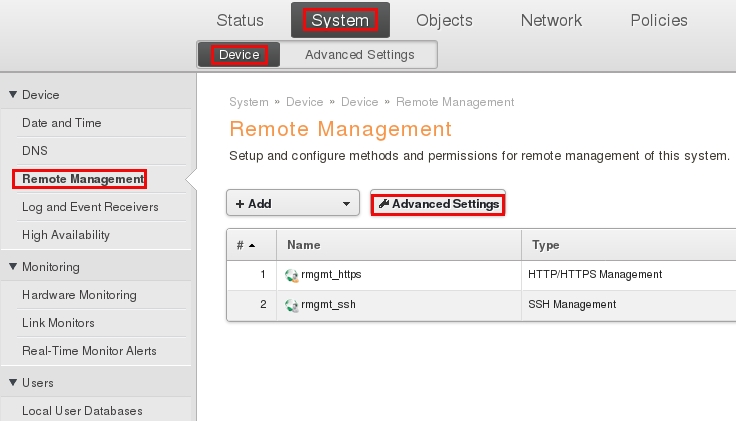Open Date and Time settings
Screen dimensions: 736x421
tap(62, 123)
